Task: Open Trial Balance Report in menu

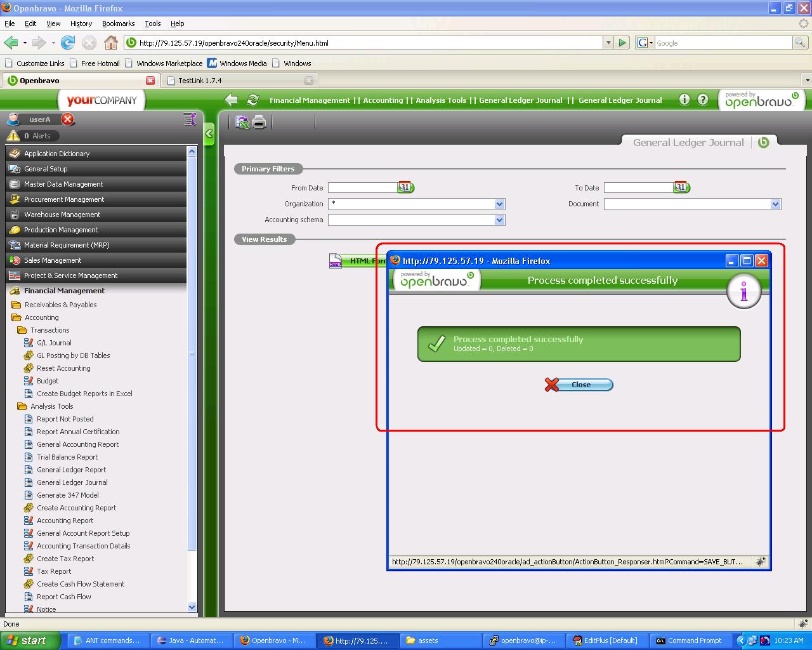Action: point(67,457)
